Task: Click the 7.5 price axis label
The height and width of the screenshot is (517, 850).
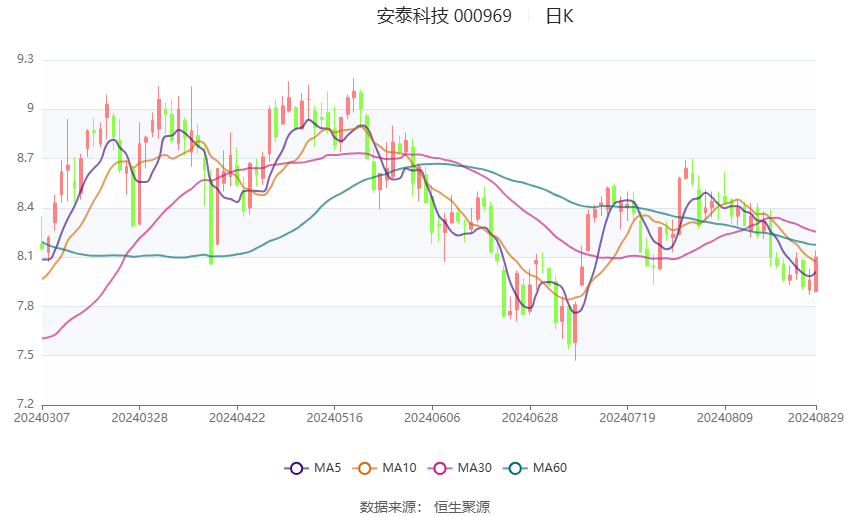Action: click(x=25, y=356)
